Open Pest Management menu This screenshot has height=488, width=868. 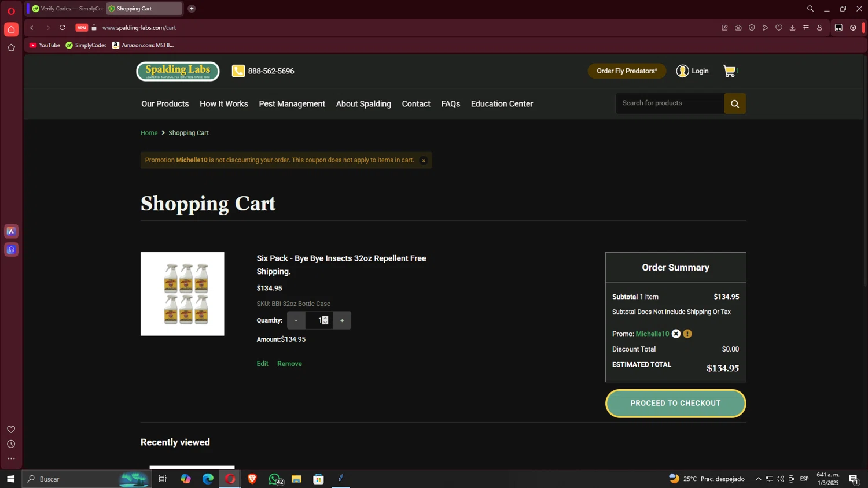coord(292,104)
